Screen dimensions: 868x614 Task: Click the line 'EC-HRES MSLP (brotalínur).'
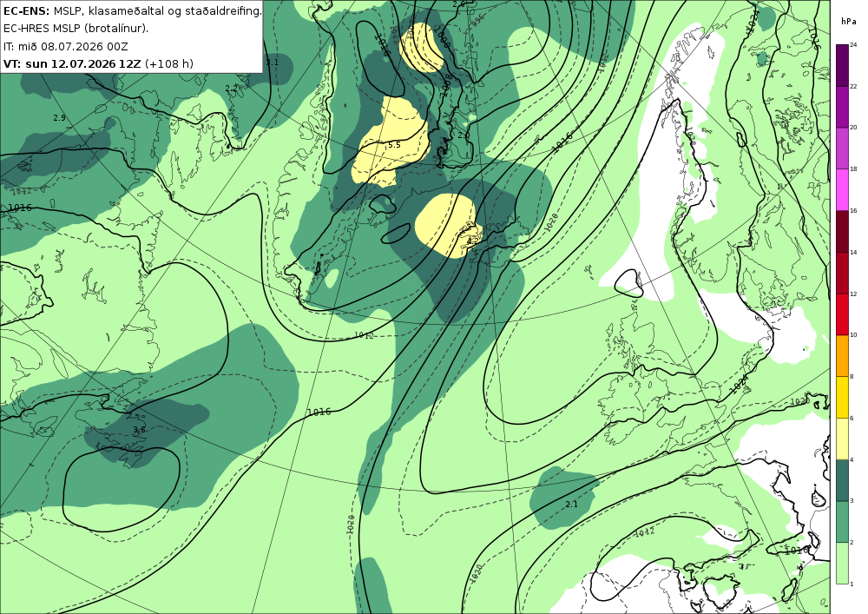pos(76,29)
